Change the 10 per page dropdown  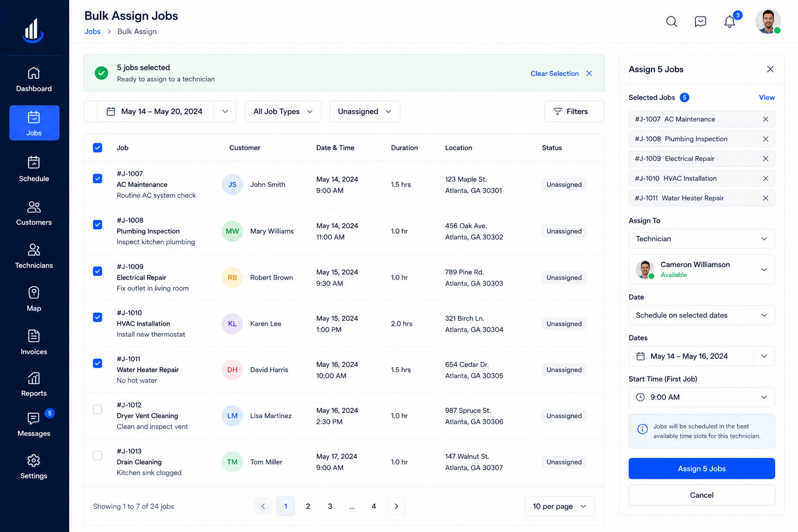click(560, 506)
